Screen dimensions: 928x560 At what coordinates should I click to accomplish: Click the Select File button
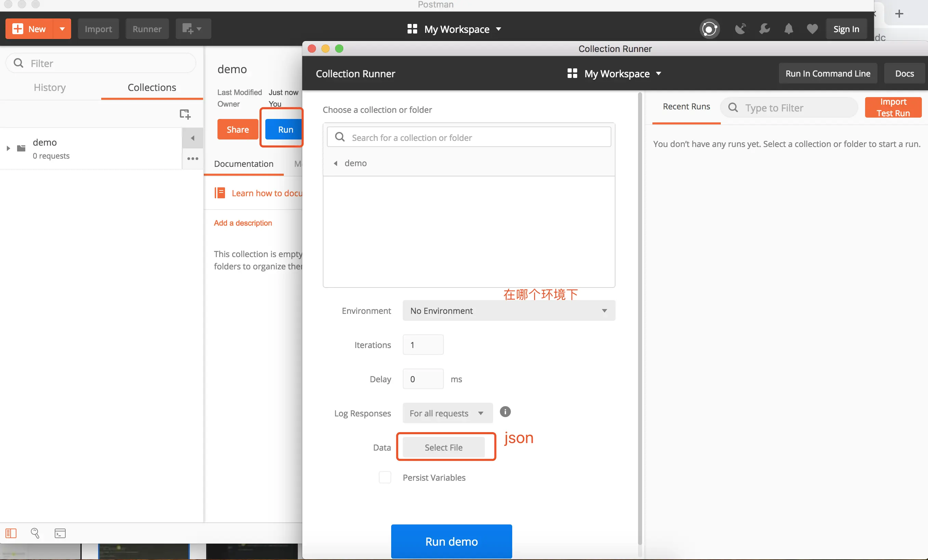443,448
